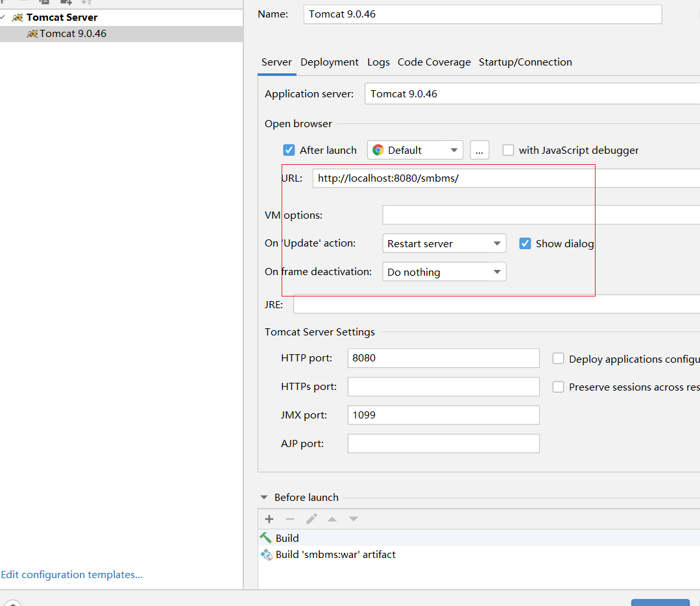This screenshot has width=700, height=606.
Task: Select Build 'smbms:war' artifact task
Action: pyautogui.click(x=479, y=555)
